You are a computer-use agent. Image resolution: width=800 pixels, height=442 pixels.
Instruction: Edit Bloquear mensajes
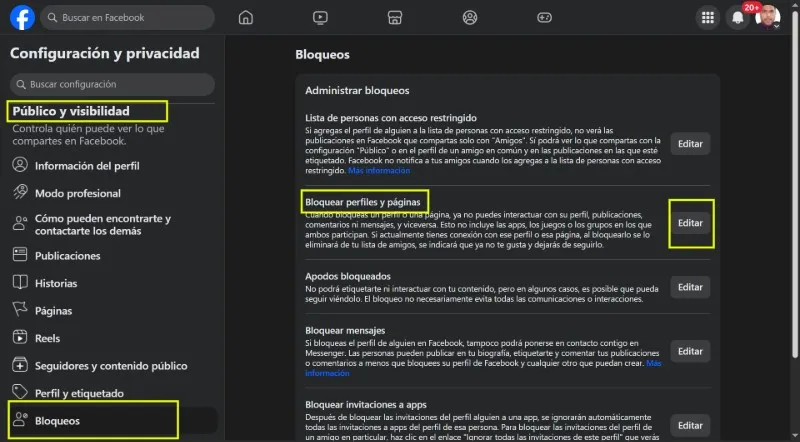coord(690,352)
